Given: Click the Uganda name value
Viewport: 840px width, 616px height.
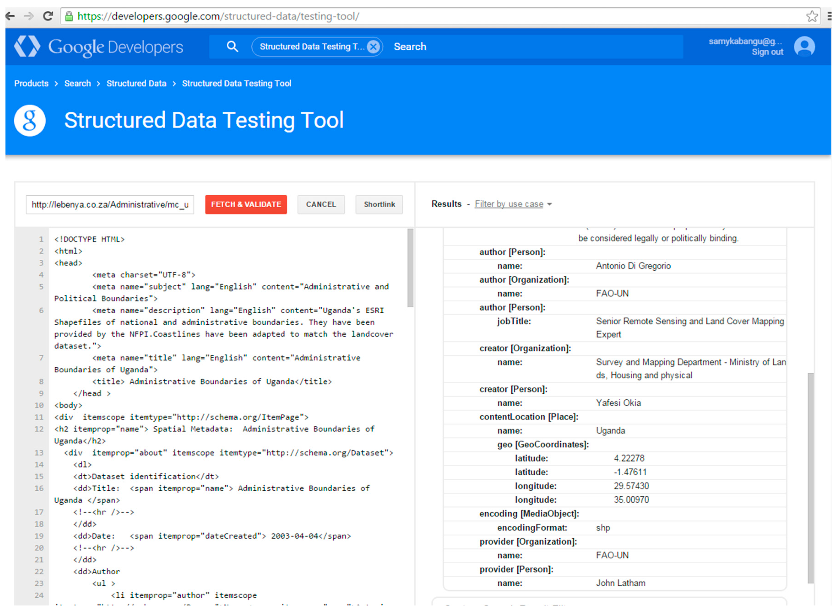Looking at the screenshot, I should coord(611,431).
